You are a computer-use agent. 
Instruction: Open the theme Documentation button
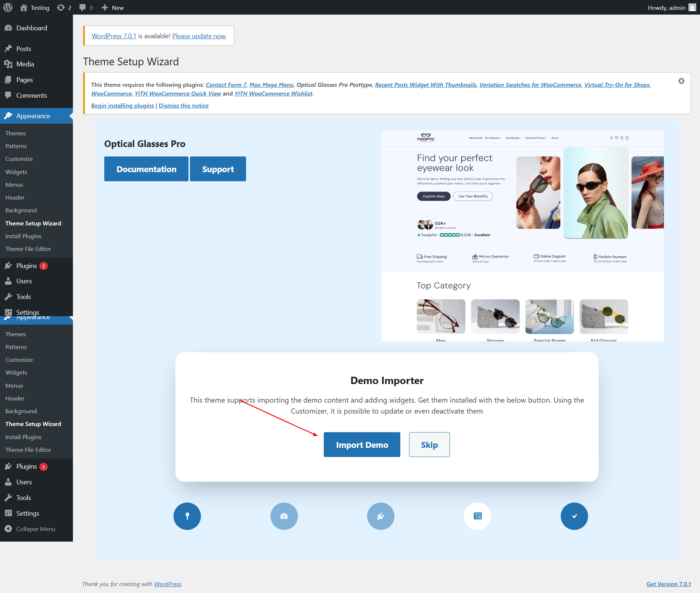click(146, 169)
